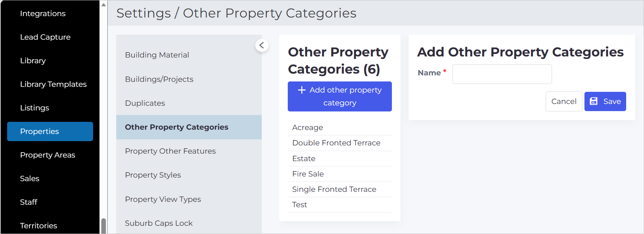Click the floppy disk Save icon
The image size is (644, 234).
594,101
